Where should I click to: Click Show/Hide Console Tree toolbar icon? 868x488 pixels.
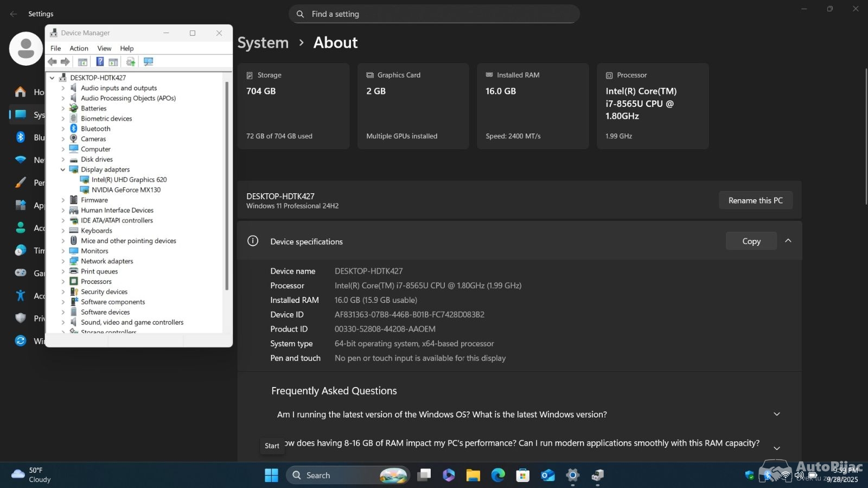[82, 62]
